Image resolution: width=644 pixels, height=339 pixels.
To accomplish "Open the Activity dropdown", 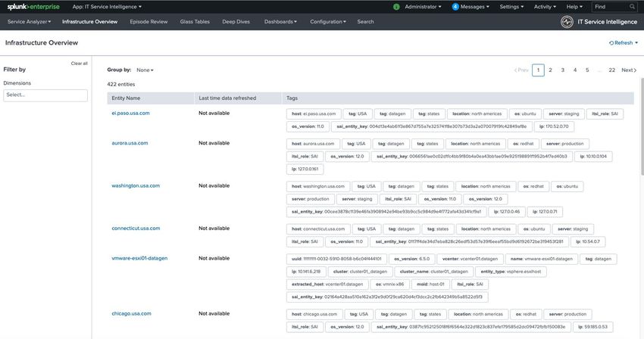I will pos(545,7).
